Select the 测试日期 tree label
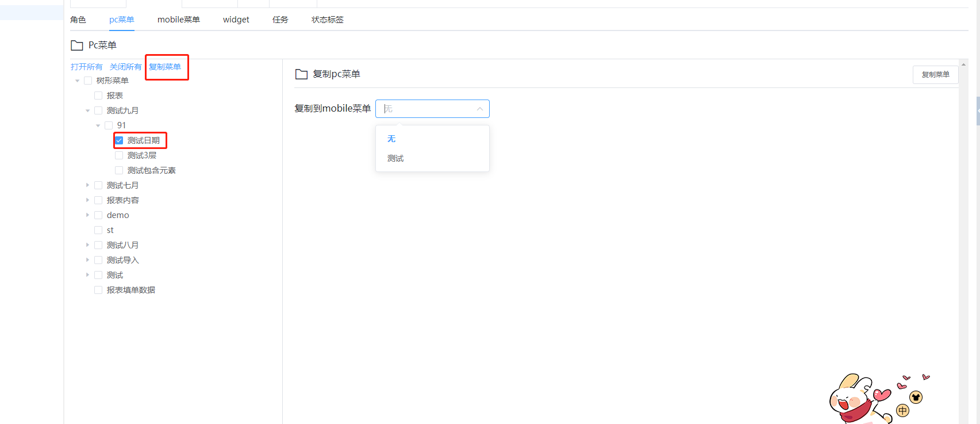This screenshot has width=980, height=424. (144, 140)
